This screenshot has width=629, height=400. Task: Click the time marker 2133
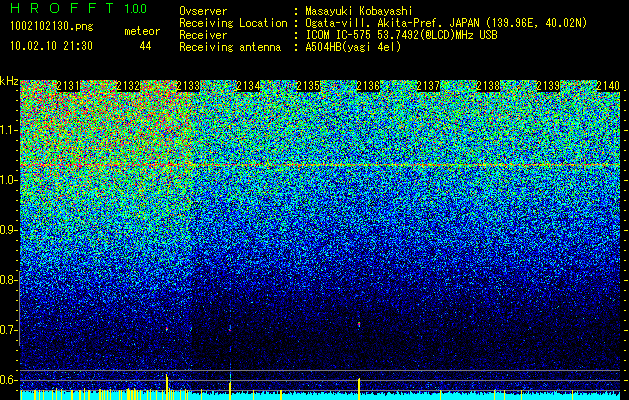188,86
